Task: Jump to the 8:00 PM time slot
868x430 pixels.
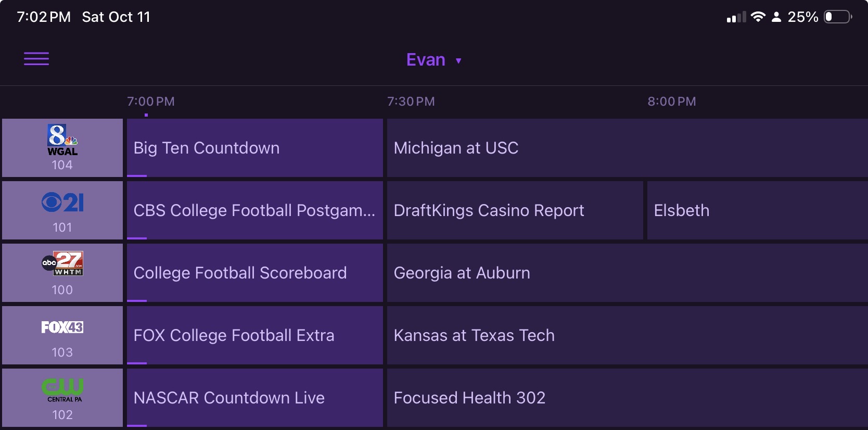Action: tap(671, 102)
